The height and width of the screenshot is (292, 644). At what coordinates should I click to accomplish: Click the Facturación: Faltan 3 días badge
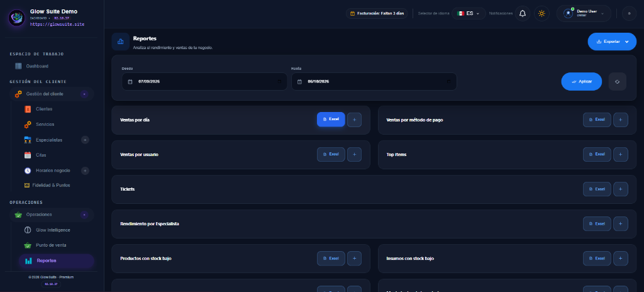click(377, 14)
